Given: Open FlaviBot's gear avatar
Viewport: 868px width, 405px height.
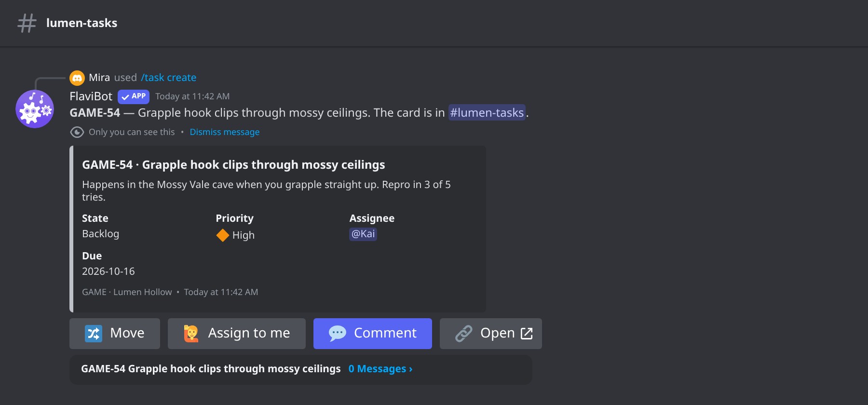Looking at the screenshot, I should click(x=35, y=109).
